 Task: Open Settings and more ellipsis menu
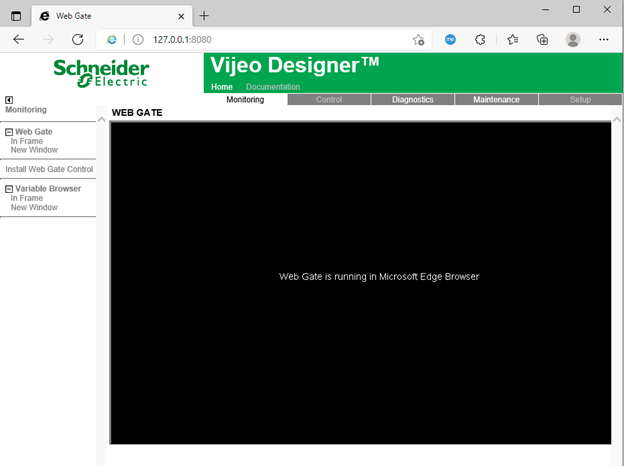[604, 39]
